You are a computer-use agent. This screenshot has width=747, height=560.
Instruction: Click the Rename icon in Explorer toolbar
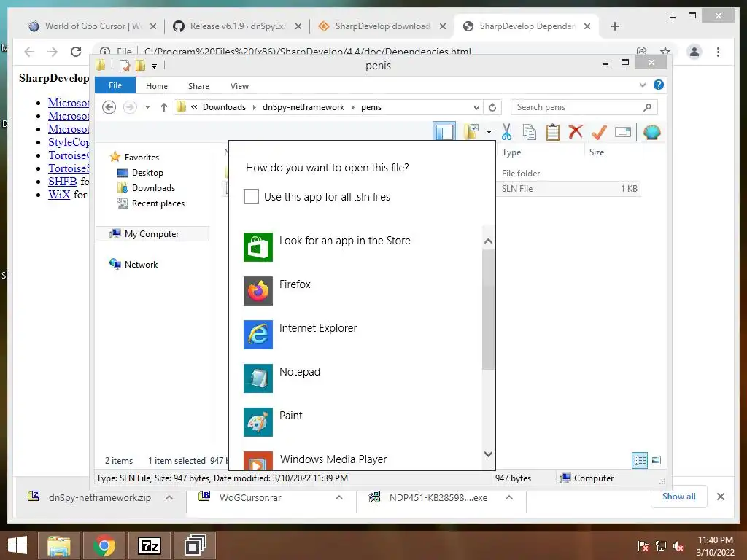point(623,132)
